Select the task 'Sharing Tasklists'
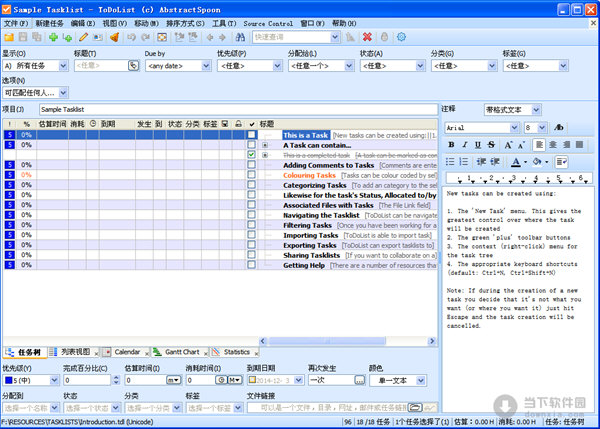 [311, 255]
